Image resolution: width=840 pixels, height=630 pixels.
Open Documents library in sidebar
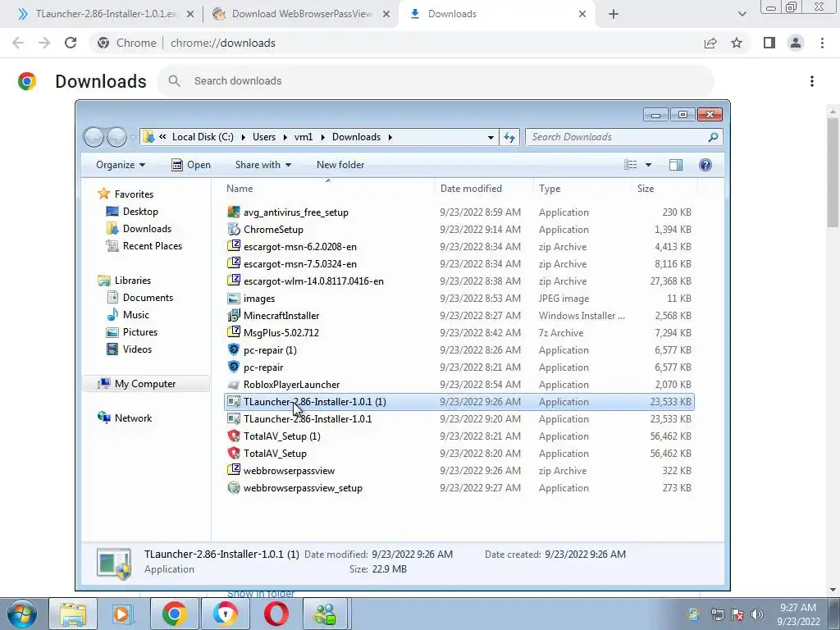148,297
